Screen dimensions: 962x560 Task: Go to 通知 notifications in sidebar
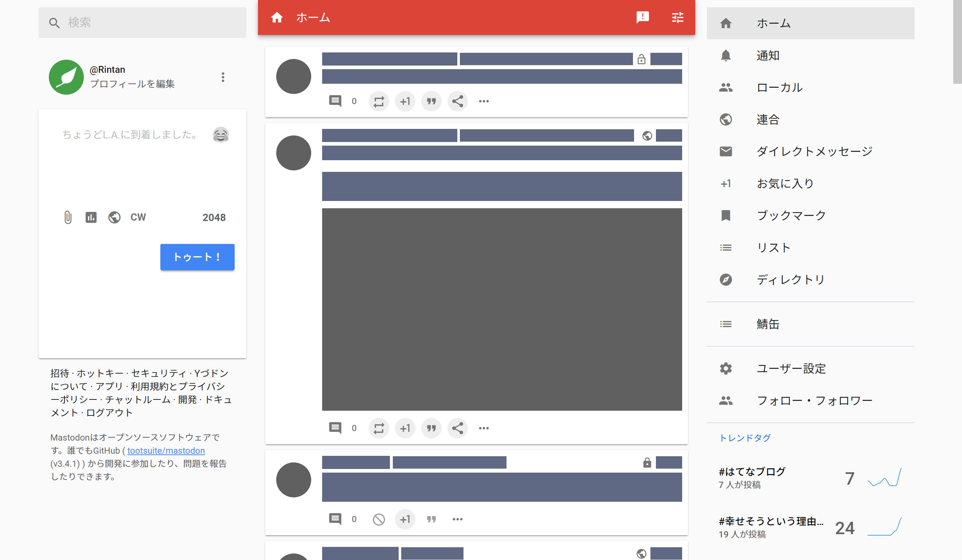(768, 56)
